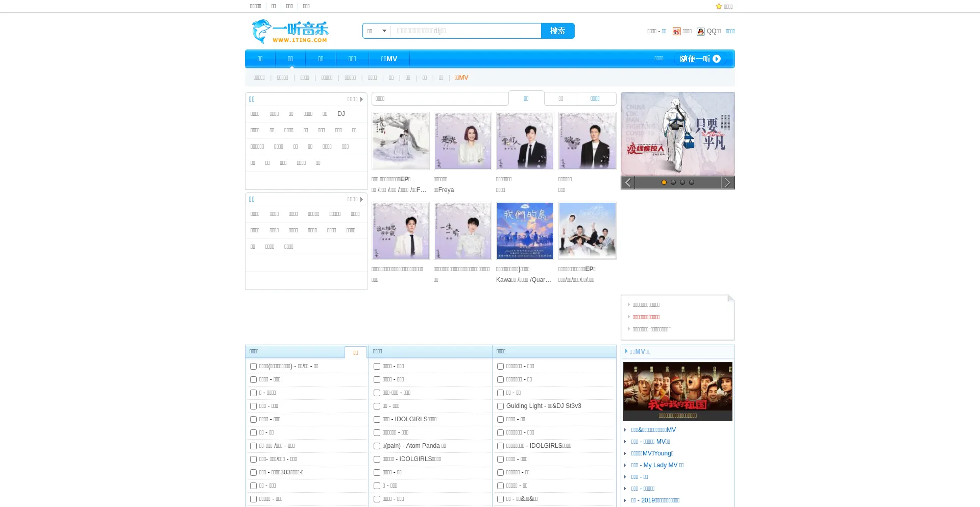Open the 是光 album cover
The width and height of the screenshot is (980, 507).
coord(463,141)
